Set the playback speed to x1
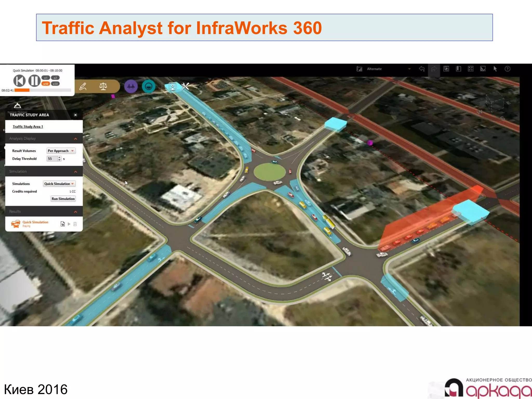Image resolution: width=532 pixels, height=399 pixels. tap(46, 78)
